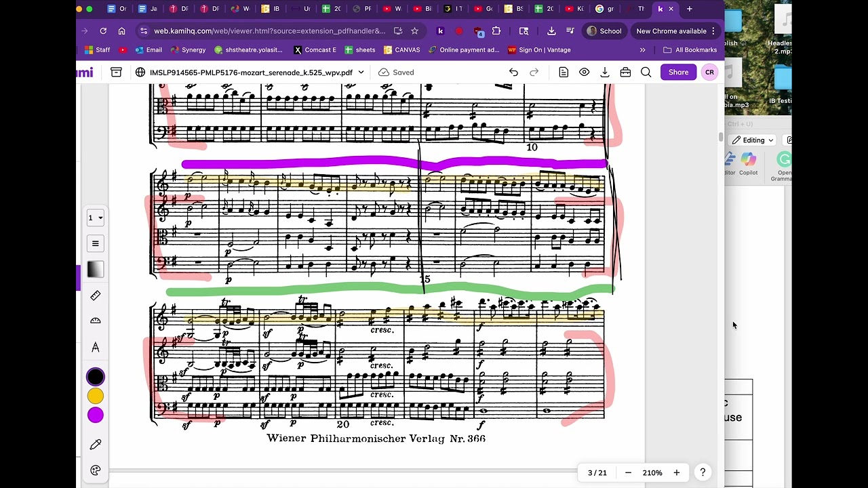This screenshot has height=488, width=868.
Task: Select the compass drawing tool
Action: tap(95, 347)
